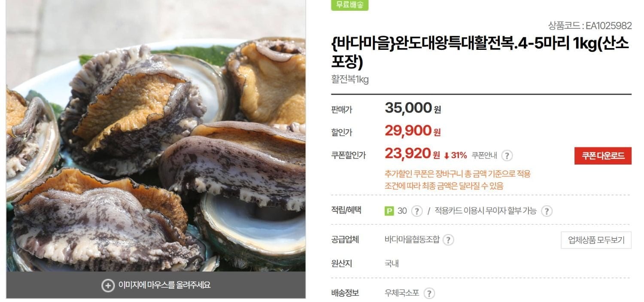Click 쿠폰안내 text link
The image size is (644, 302).
coord(484,156)
